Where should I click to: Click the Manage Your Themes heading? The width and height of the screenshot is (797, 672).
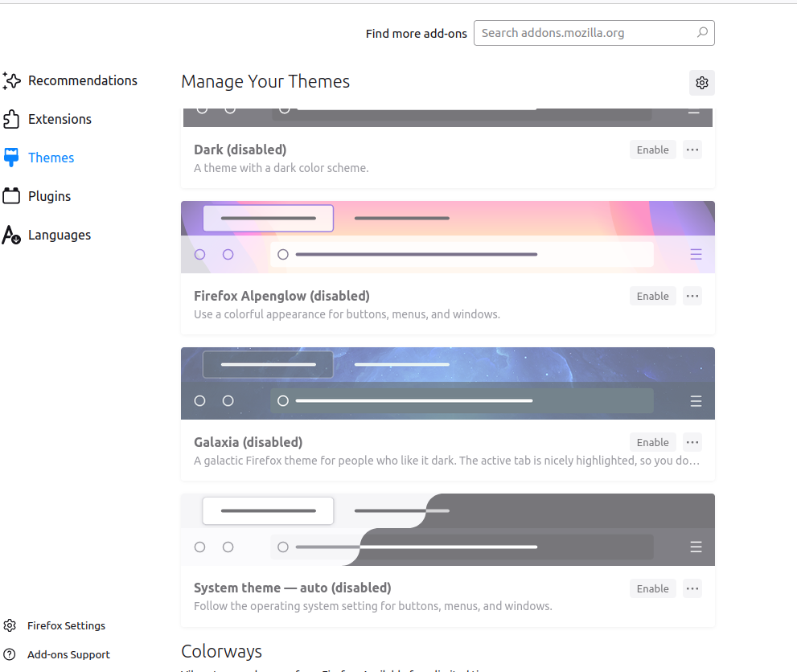tap(265, 81)
